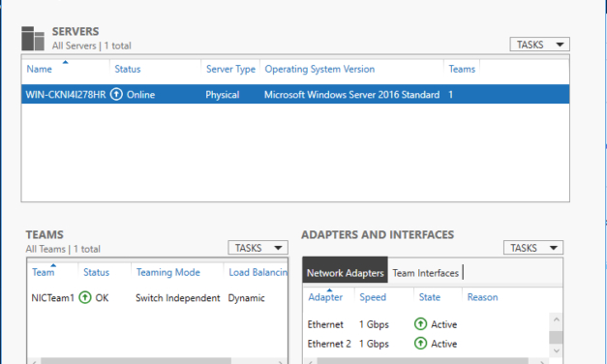
Task: Click Microsoft Windows Server 2016 Standard cell
Action: coord(351,95)
